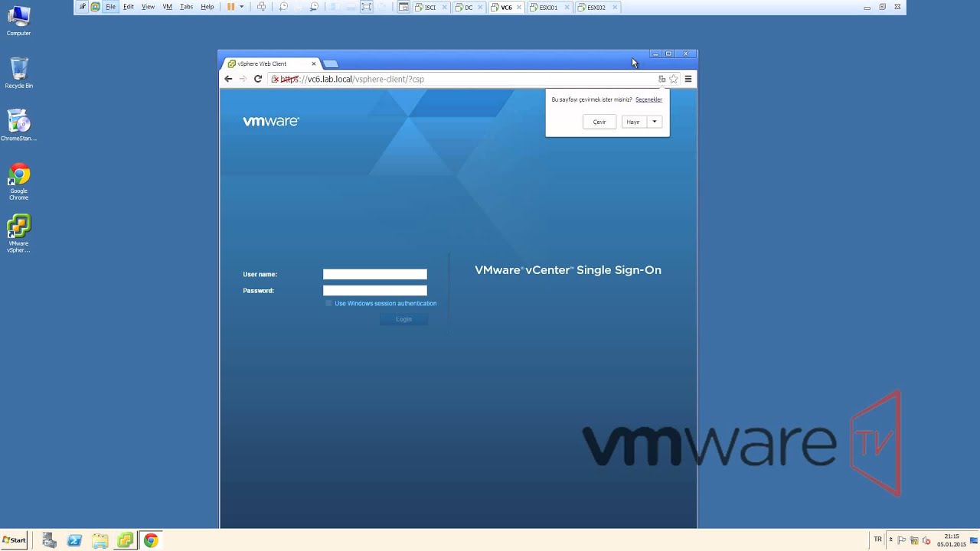The width and height of the screenshot is (980, 551).
Task: Click Chrome taskbar icon
Action: (x=150, y=540)
